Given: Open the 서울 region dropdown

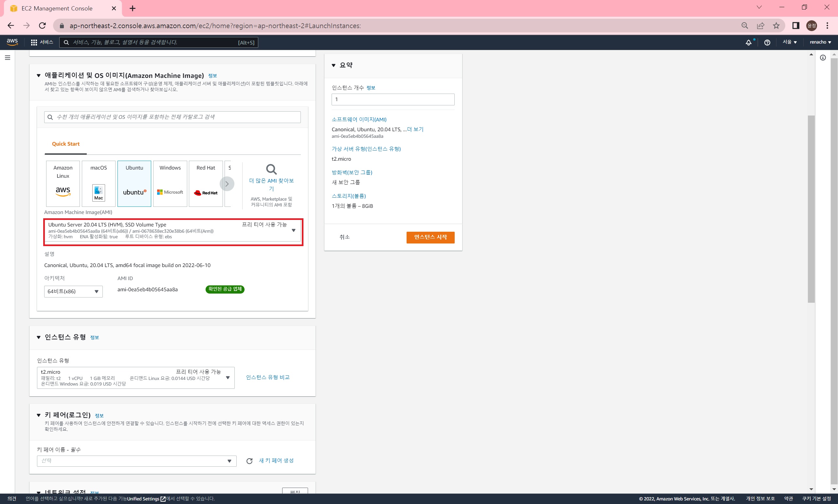Looking at the screenshot, I should click(x=790, y=42).
